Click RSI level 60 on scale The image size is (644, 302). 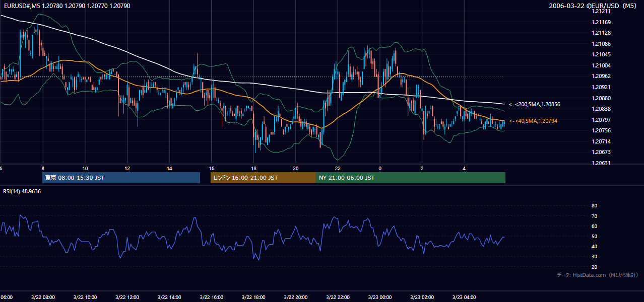click(x=594, y=226)
